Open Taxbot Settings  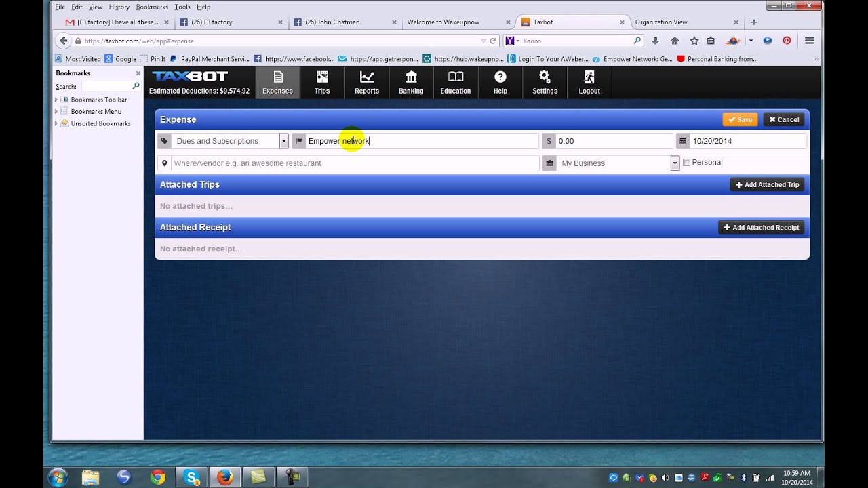[x=545, y=83]
